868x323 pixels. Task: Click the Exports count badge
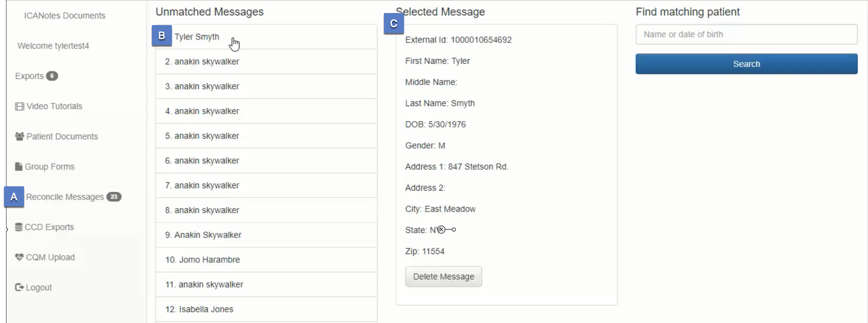[52, 76]
